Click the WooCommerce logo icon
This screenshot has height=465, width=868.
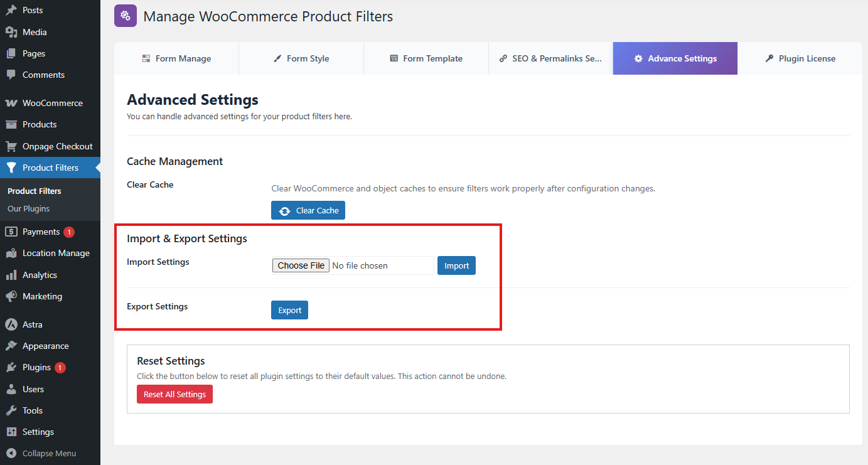11,103
